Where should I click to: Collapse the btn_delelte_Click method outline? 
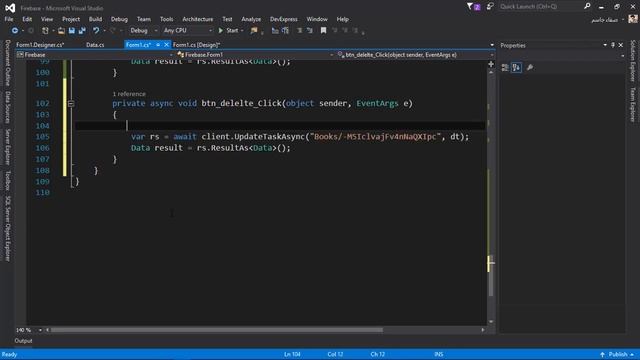(x=71, y=104)
